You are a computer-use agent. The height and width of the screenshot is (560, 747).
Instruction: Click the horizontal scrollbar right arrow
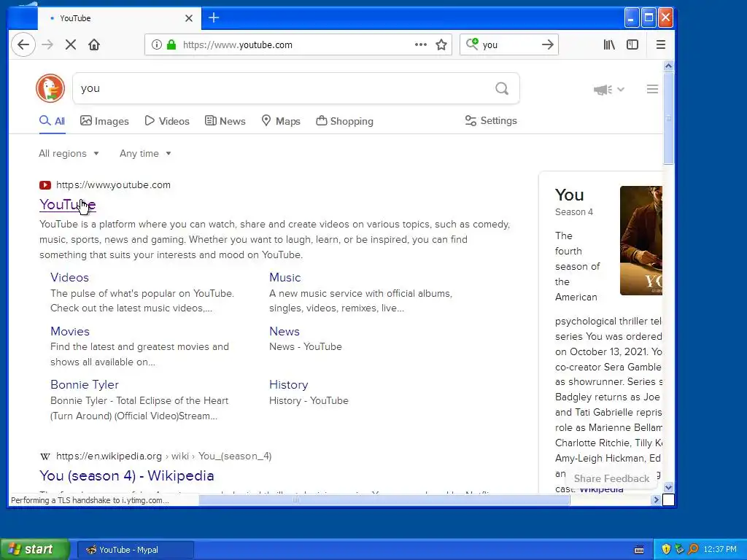656,500
